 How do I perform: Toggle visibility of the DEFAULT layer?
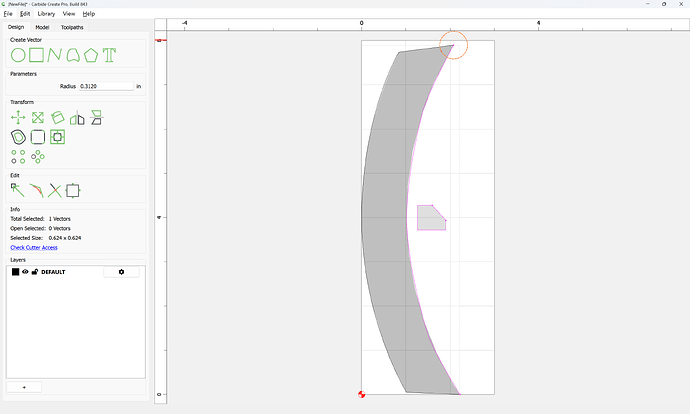25,272
